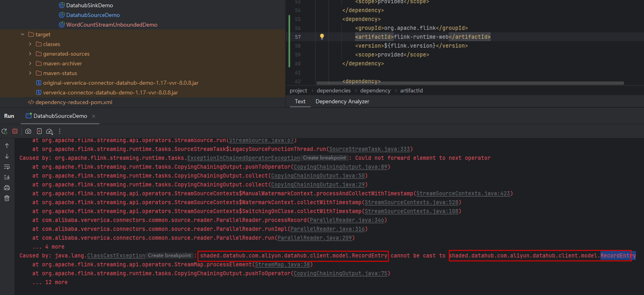Close the DatahubSourceDemo run tab
Image resolution: width=644 pixels, height=295 pixels.
pyautogui.click(x=94, y=116)
